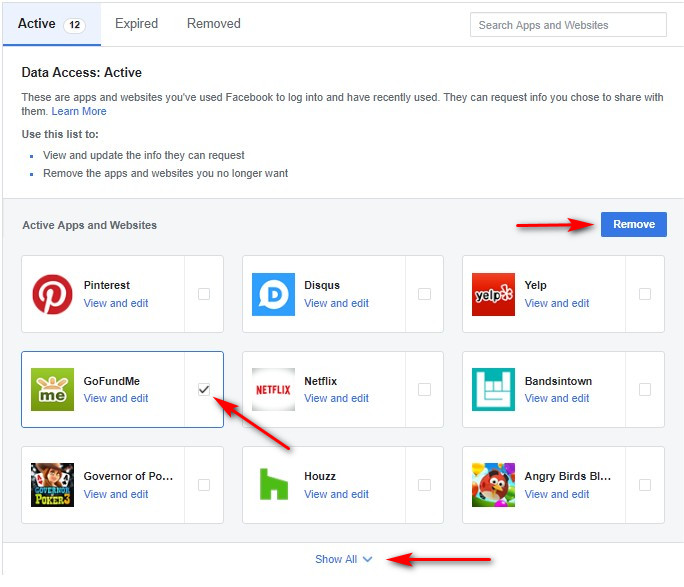
Task: Uncheck the GoFundMe checkbox
Action: pos(204,389)
